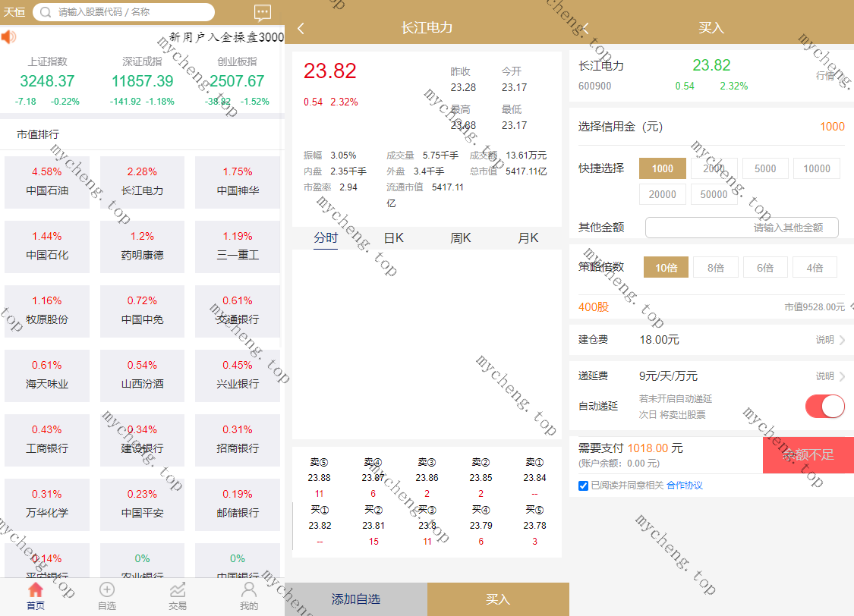The width and height of the screenshot is (854, 616).
Task: Go to the 首页 home tab
Action: [x=36, y=596]
